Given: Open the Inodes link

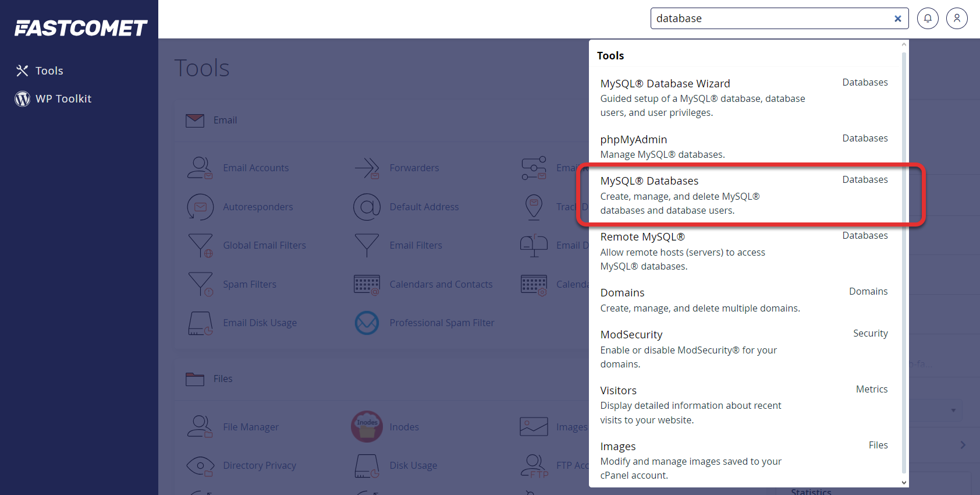Looking at the screenshot, I should click(x=404, y=427).
